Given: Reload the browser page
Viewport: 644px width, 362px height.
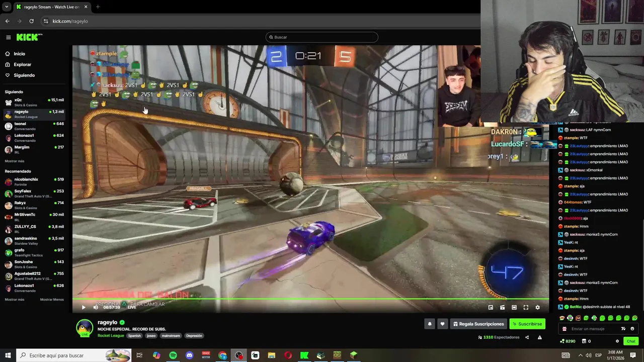Looking at the screenshot, I should click(31, 21).
